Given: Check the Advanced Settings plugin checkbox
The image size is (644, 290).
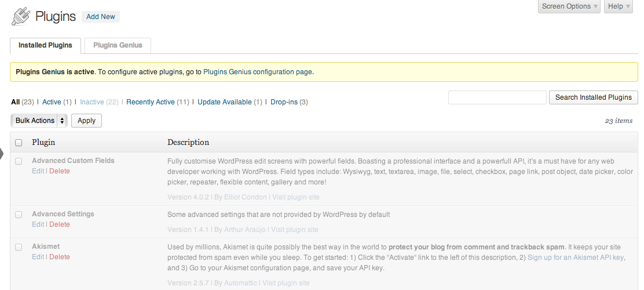Looking at the screenshot, I should click(19, 215).
